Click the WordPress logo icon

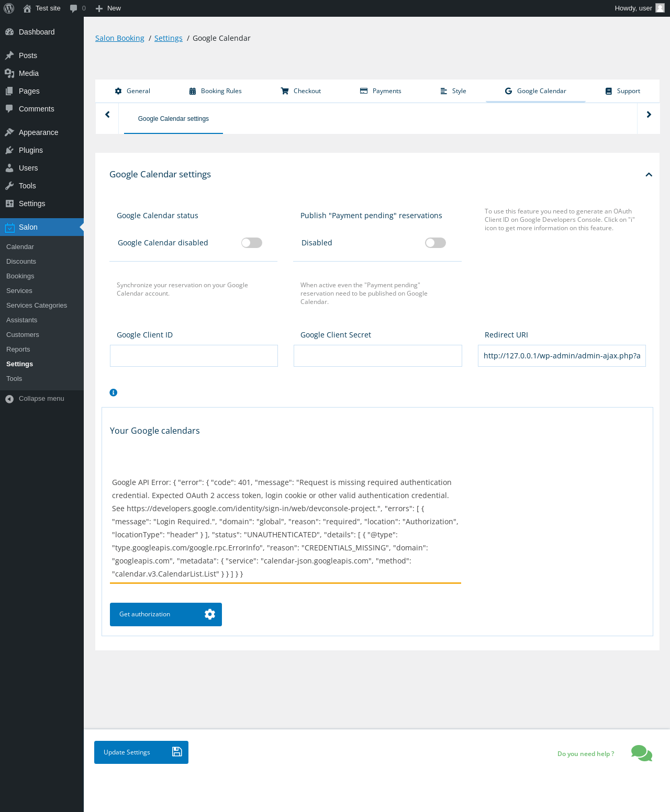click(x=9, y=8)
